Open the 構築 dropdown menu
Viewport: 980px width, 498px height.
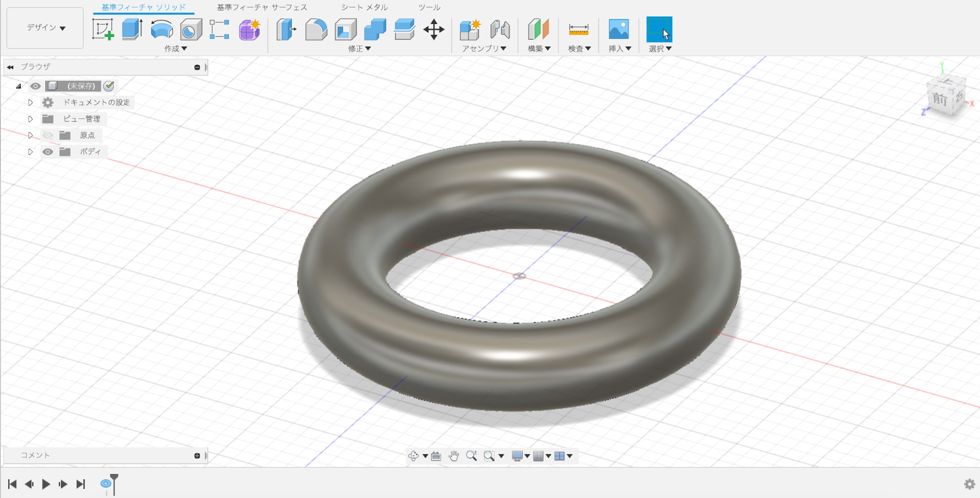pos(539,49)
